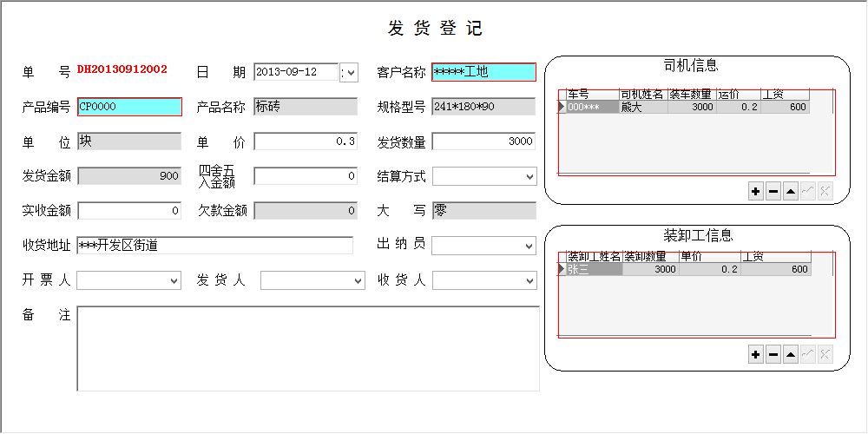Select the 张三 cell in loader grid
This screenshot has width=868, height=434.
[594, 270]
